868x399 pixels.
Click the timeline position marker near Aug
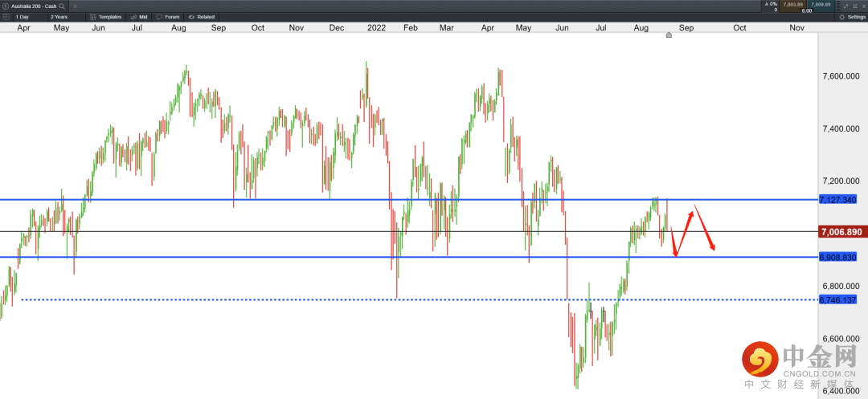pyautogui.click(x=669, y=35)
